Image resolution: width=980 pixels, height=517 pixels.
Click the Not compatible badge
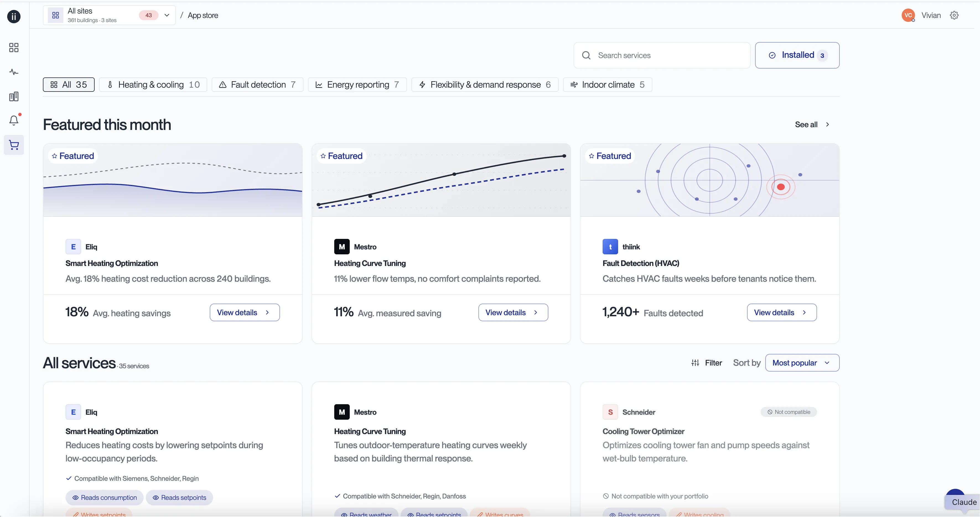tap(789, 412)
